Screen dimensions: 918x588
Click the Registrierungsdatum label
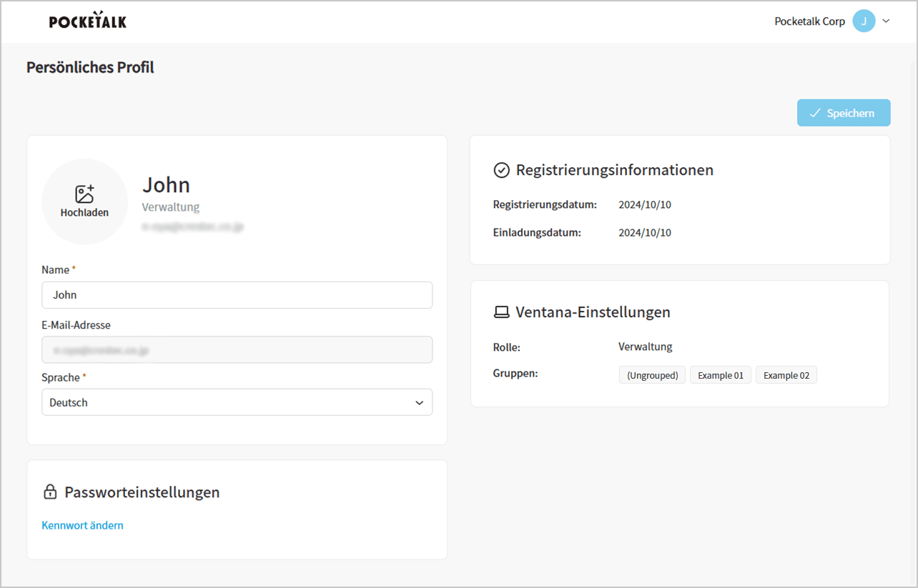tap(545, 204)
